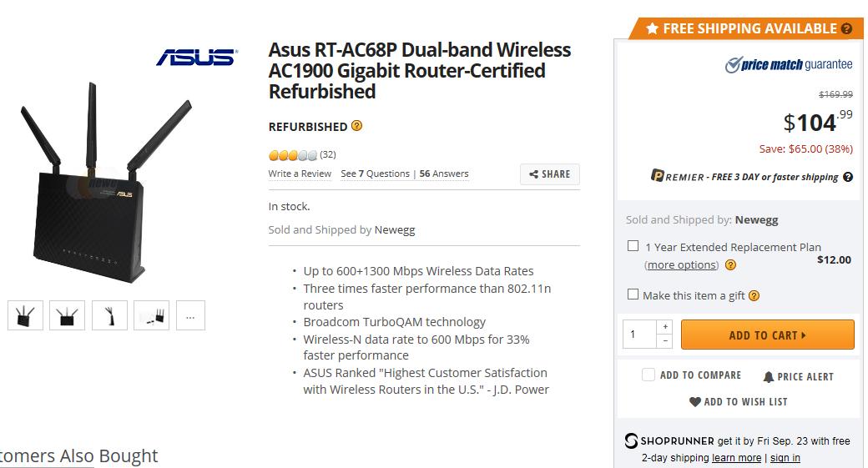
Task: Click the Replacement Plan help icon
Action: 730,265
